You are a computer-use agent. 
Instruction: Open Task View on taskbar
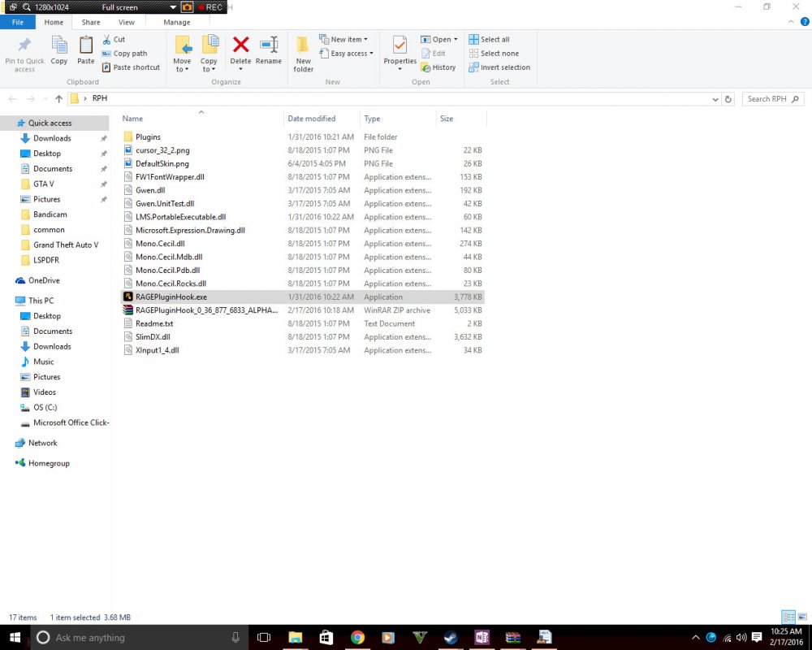pos(264,637)
